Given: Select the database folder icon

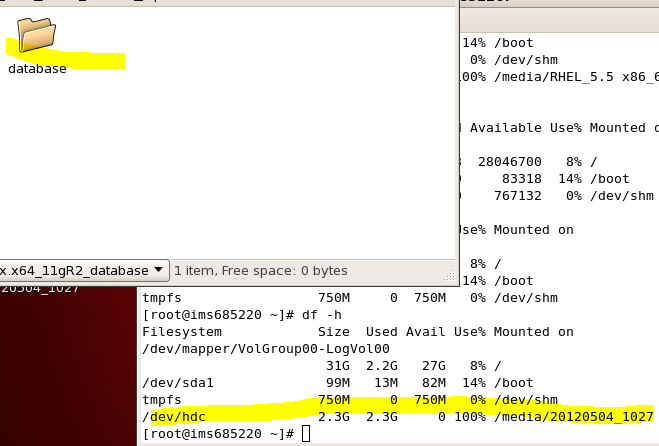Looking at the screenshot, I should (37, 34).
